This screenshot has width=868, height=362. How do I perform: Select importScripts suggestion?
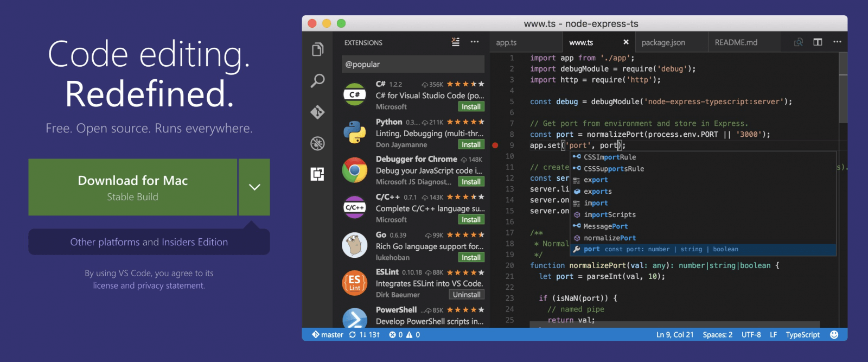703,215
